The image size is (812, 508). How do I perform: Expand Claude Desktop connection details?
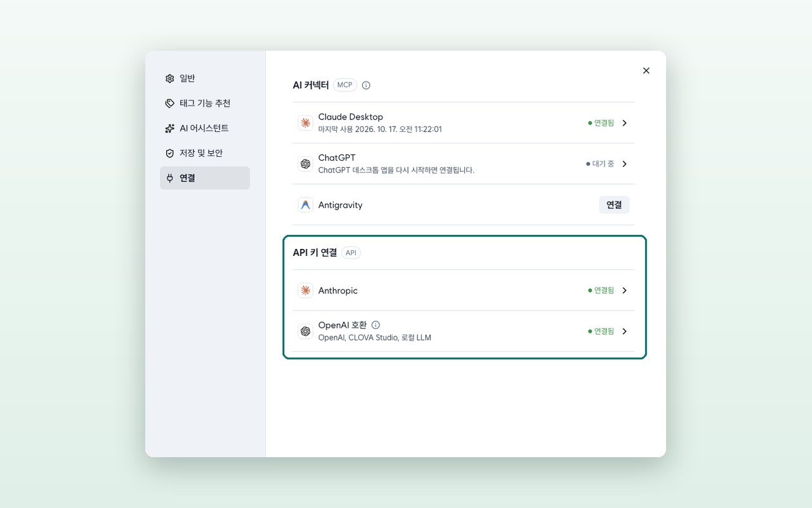624,123
